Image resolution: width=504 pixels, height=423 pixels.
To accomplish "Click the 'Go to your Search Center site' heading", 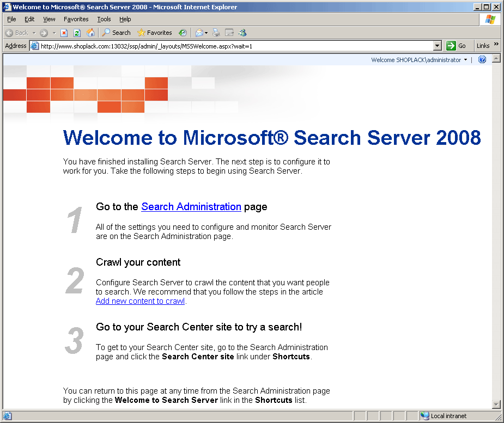I will click(x=199, y=327).
